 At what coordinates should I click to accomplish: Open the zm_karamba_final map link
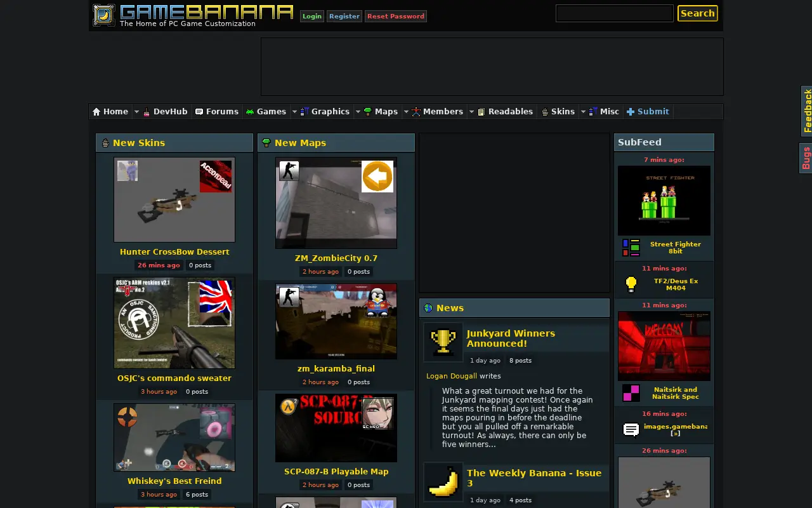pos(336,368)
